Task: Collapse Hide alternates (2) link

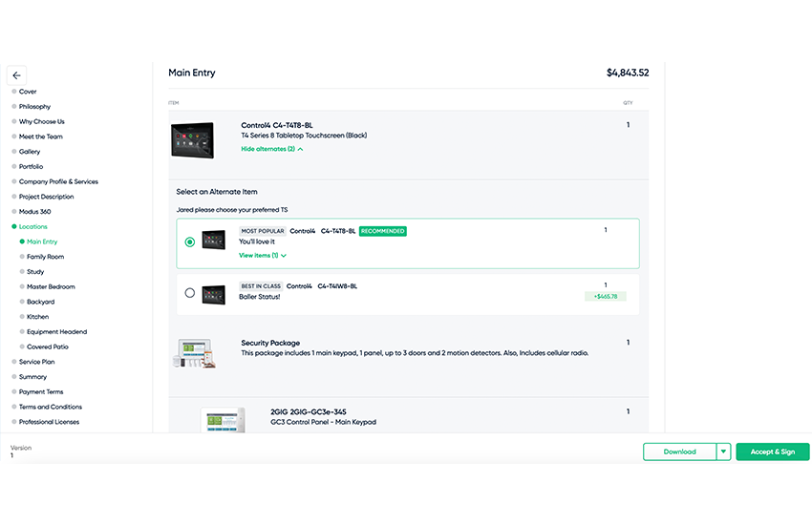Action: point(272,149)
